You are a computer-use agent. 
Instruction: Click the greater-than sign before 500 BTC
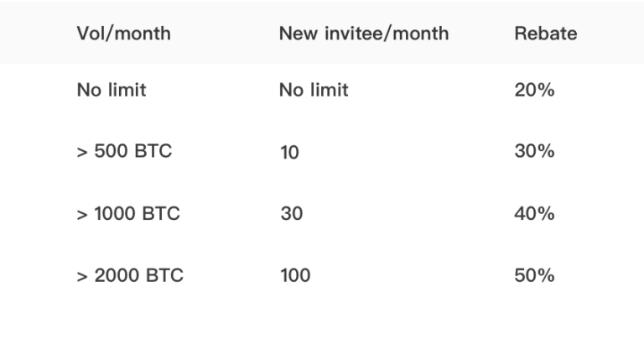coord(82,153)
